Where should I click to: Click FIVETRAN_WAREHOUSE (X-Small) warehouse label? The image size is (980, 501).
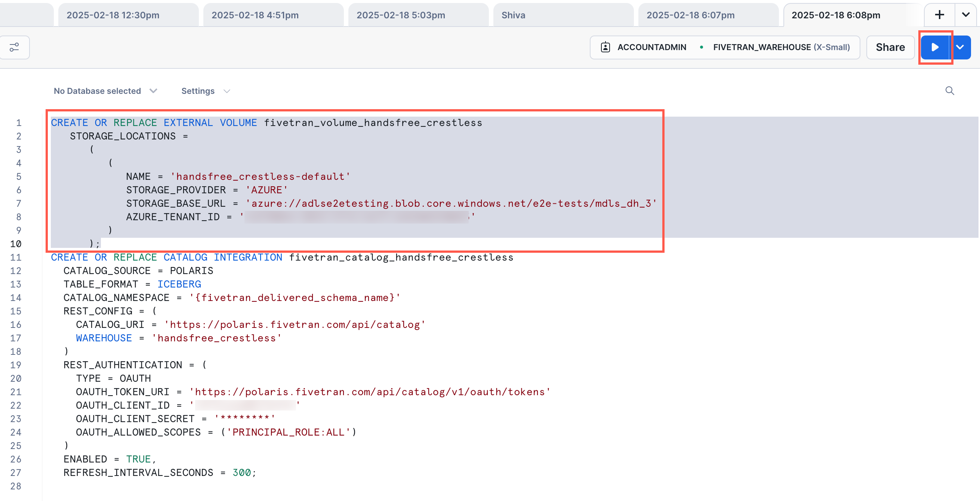click(x=782, y=47)
